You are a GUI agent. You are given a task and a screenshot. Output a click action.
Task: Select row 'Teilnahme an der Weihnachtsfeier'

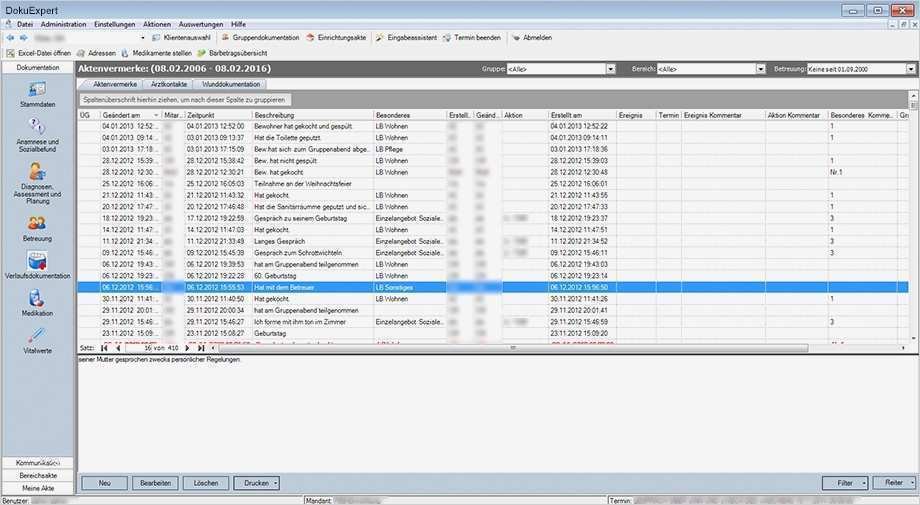493,184
